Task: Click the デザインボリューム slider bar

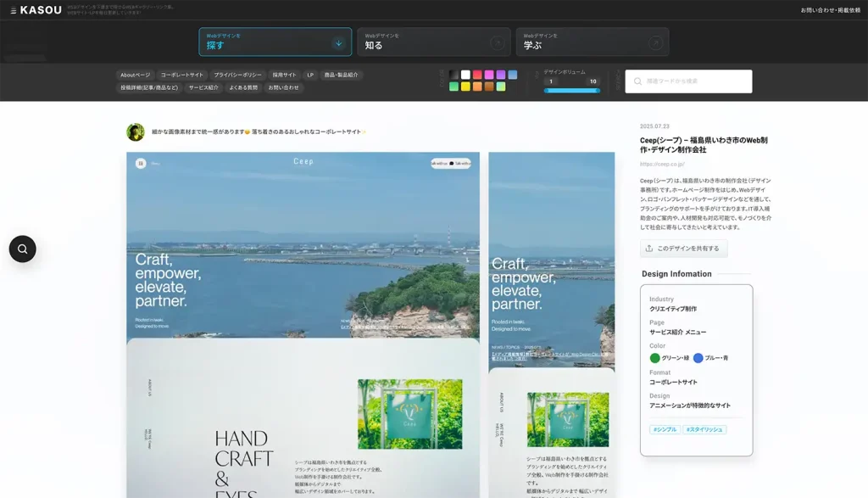Action: pyautogui.click(x=572, y=90)
